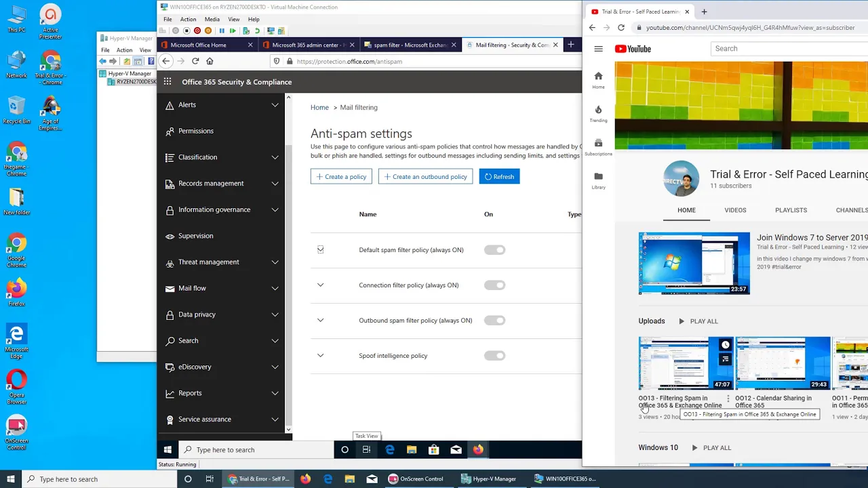This screenshot has width=868, height=488.
Task: Open the Action menu in Virtual Machine Connection
Action: 188,19
